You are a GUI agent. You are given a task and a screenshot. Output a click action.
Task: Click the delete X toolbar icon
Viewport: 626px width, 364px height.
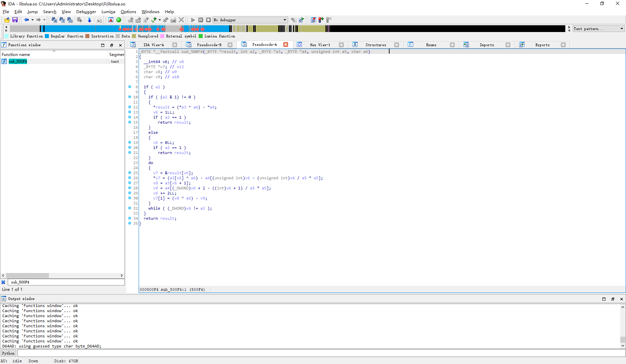181,20
